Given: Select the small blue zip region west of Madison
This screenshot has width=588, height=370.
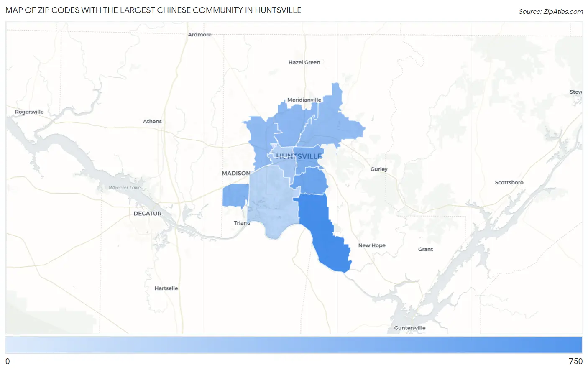Looking at the screenshot, I should coord(235,195).
